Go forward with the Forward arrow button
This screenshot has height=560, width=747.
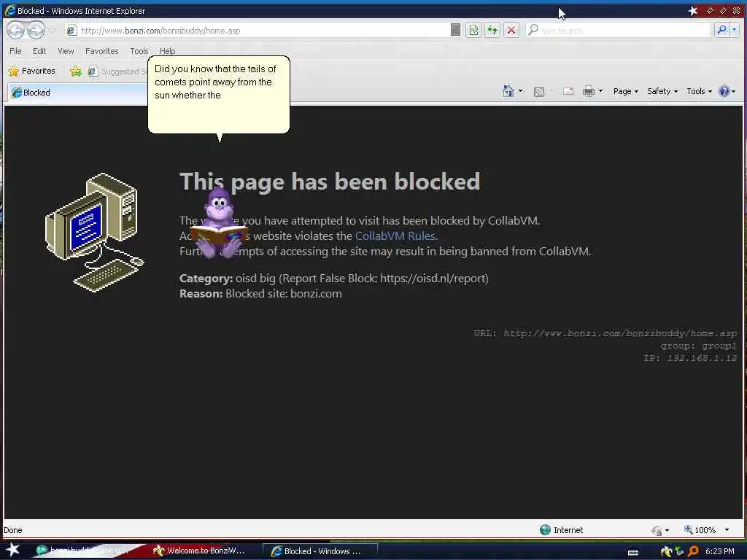36,31
